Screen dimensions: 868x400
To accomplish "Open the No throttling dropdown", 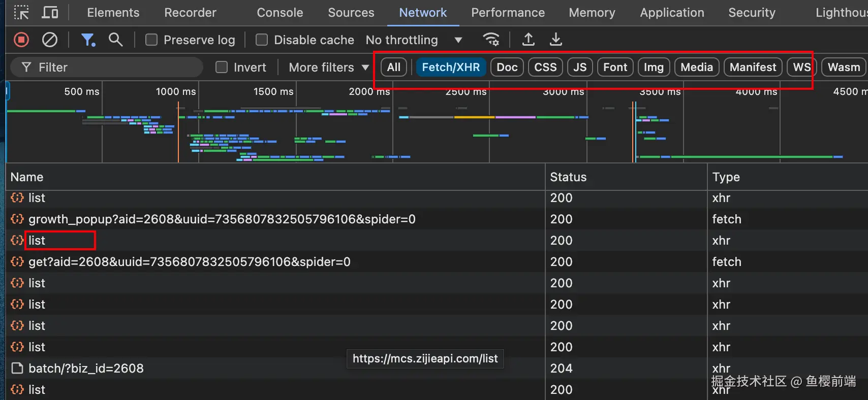I will (414, 40).
